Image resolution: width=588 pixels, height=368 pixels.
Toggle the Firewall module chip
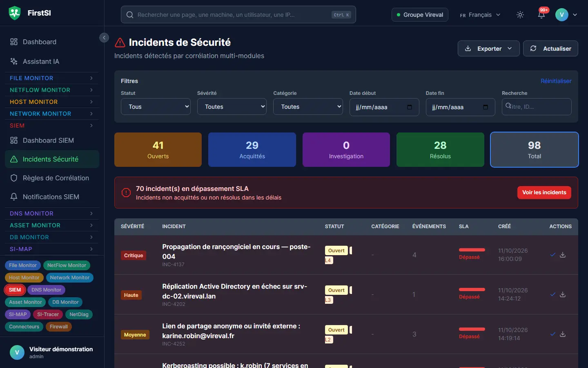59,327
